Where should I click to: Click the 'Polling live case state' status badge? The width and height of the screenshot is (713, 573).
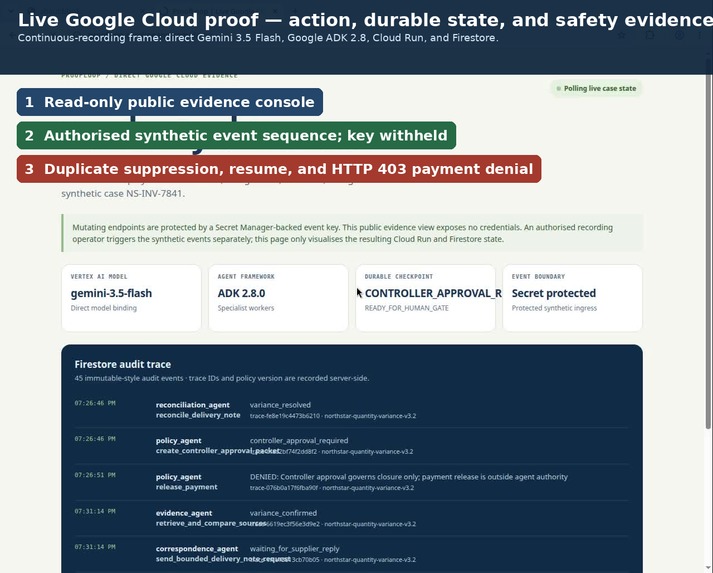pos(596,89)
